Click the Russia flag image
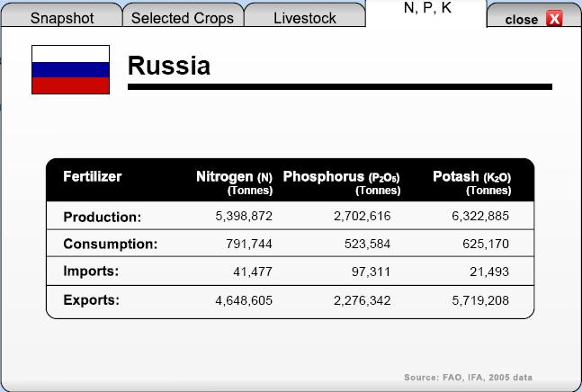This screenshot has width=582, height=392. [70, 70]
